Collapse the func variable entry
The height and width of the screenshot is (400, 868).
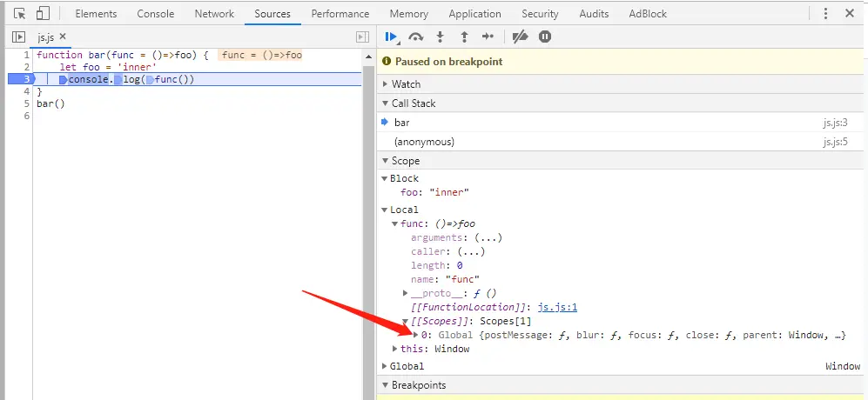pyautogui.click(x=394, y=224)
